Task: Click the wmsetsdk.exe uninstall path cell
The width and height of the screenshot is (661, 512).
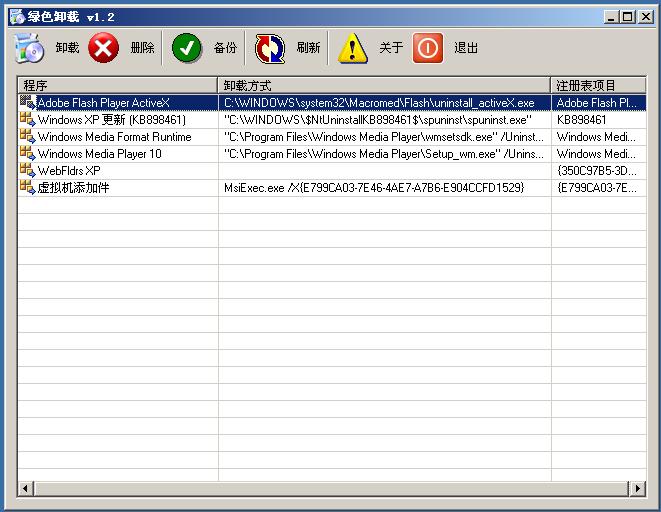Action: (x=384, y=137)
